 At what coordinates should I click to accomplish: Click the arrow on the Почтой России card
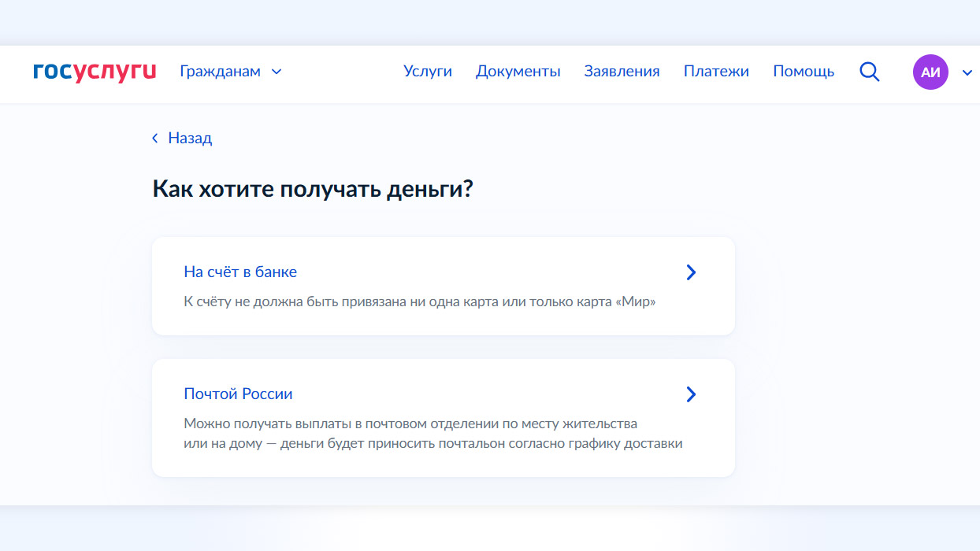691,394
